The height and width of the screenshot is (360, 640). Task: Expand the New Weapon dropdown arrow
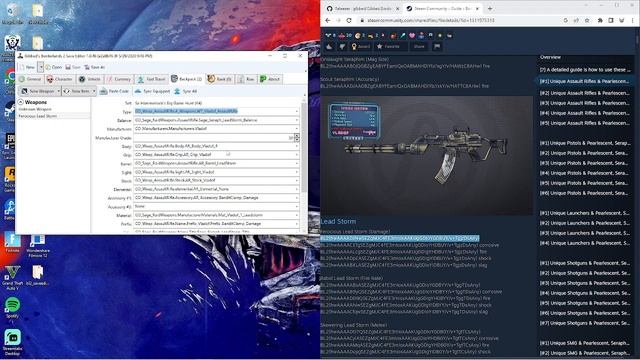click(x=59, y=91)
